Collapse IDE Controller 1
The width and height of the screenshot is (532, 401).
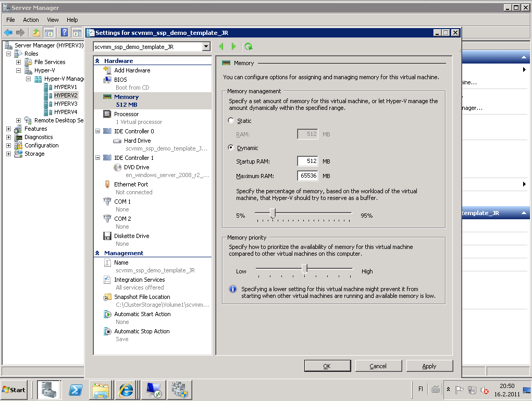pos(98,158)
